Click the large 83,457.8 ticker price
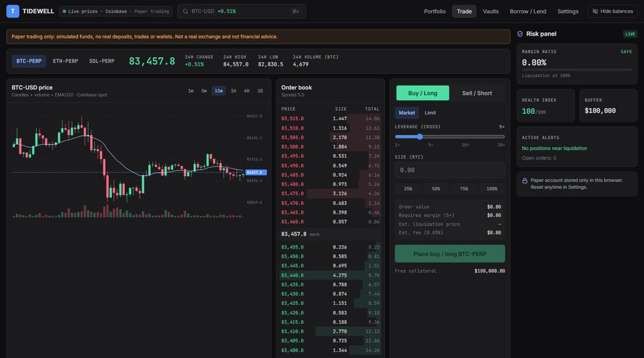The height and width of the screenshot is (358, 644). click(152, 61)
